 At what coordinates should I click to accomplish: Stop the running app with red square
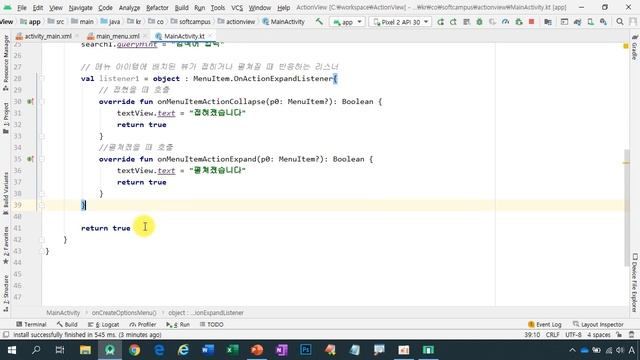[531, 22]
